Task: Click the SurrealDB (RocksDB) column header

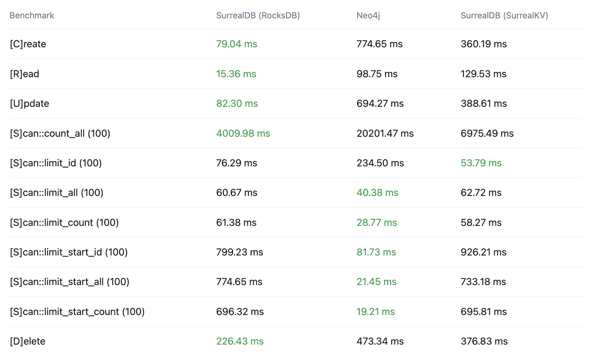Action: (258, 16)
